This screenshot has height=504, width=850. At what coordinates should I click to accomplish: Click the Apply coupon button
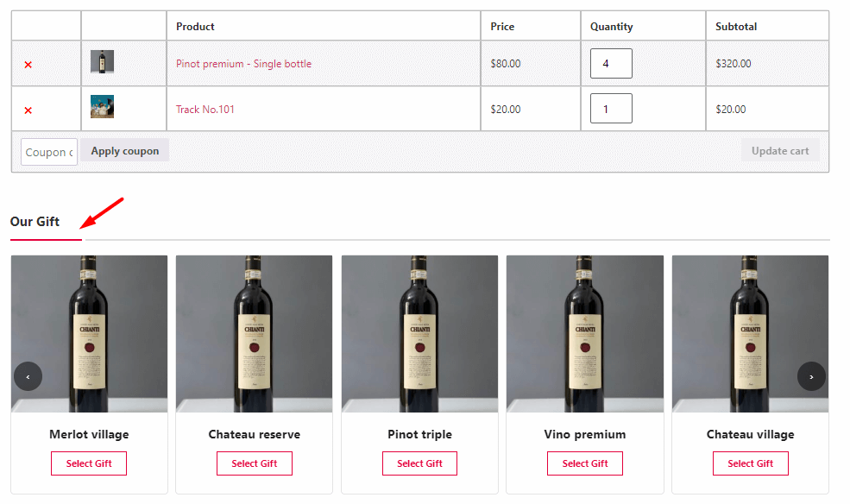pos(124,151)
